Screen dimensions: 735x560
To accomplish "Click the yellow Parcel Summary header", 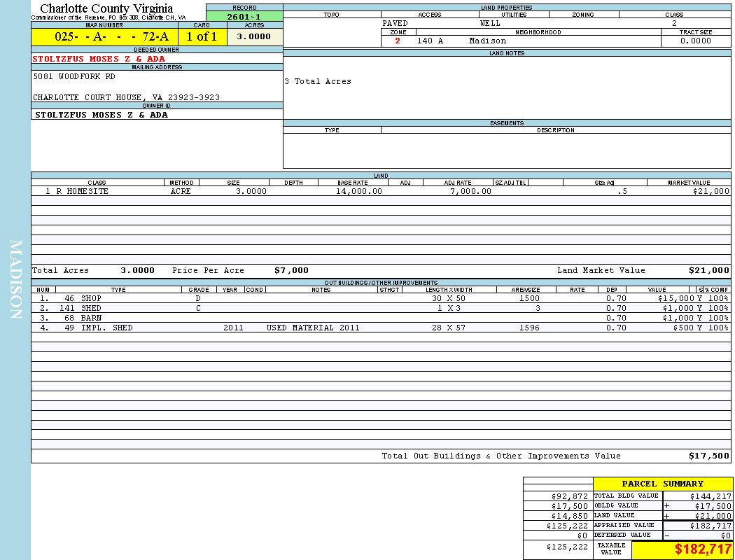I will [662, 484].
